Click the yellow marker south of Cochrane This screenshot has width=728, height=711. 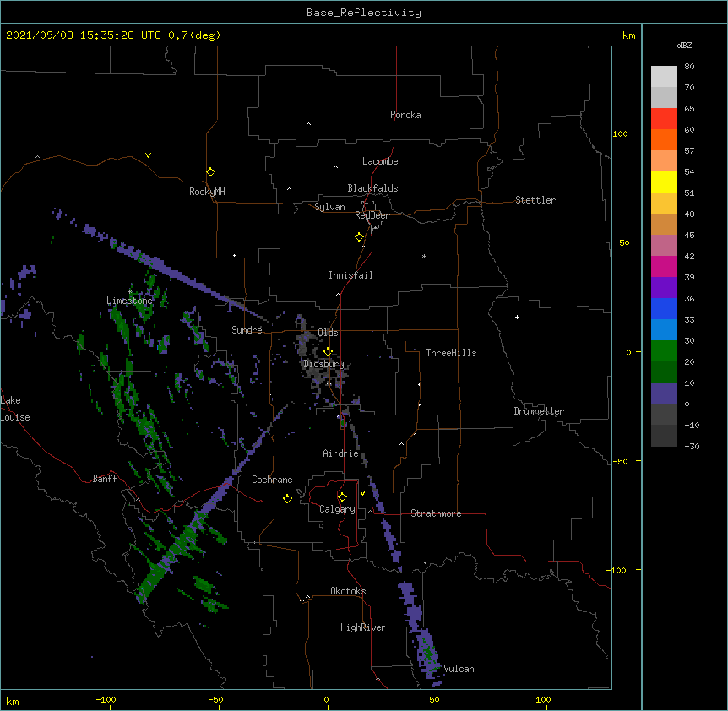(x=287, y=498)
